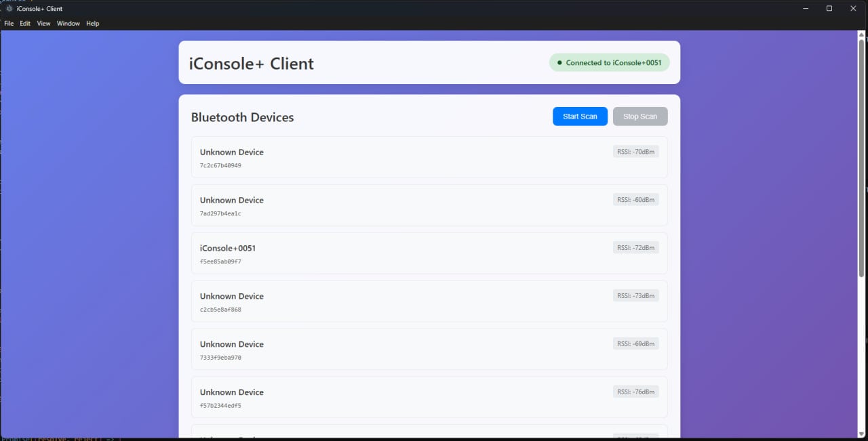Click the green connection status dot
868x441 pixels.
pyautogui.click(x=559, y=62)
